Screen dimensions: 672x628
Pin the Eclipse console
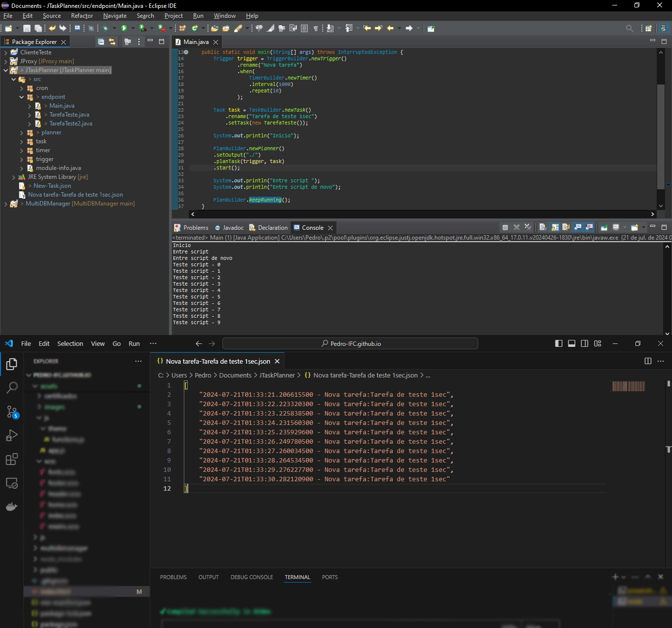(x=603, y=227)
